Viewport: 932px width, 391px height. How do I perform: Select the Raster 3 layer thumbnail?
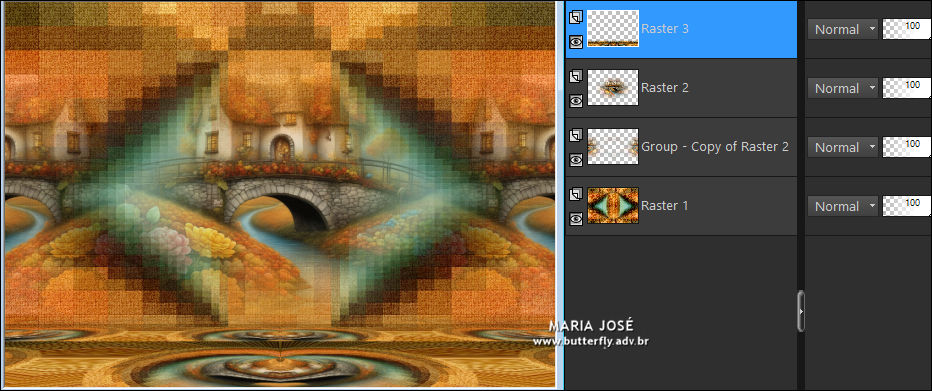coord(613,29)
